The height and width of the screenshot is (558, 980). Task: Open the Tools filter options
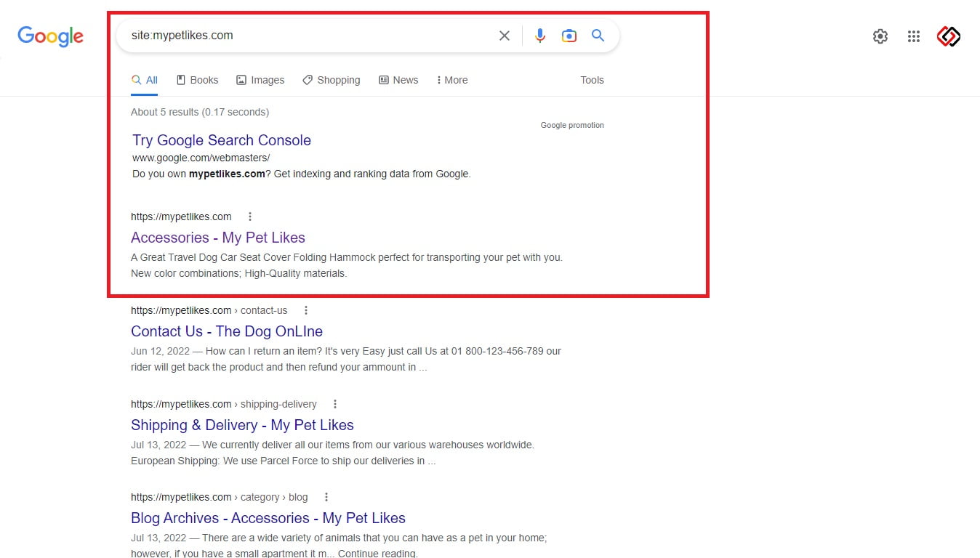pyautogui.click(x=592, y=80)
